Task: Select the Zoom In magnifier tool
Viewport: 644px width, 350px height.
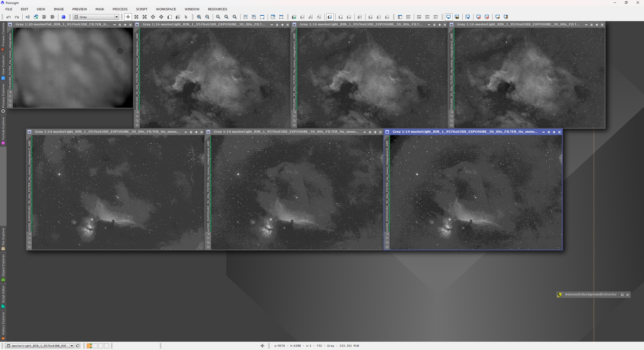Action: point(199,17)
